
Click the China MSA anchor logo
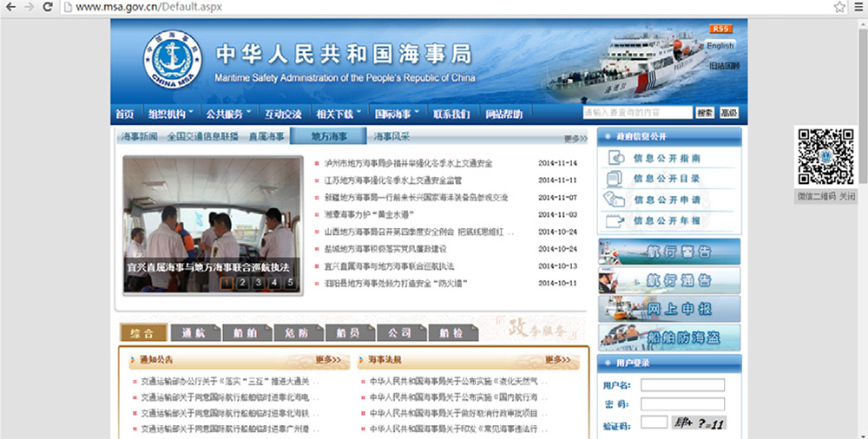tap(173, 59)
